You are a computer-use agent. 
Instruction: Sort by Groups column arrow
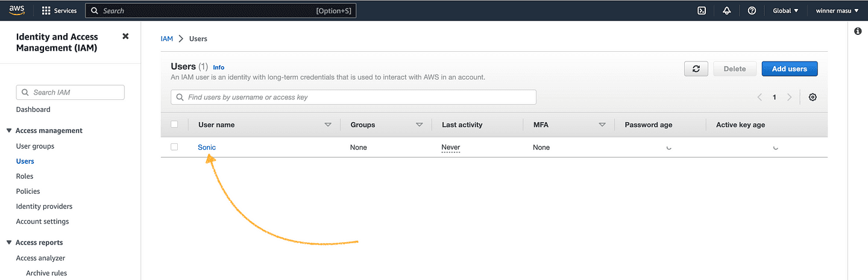(x=420, y=125)
